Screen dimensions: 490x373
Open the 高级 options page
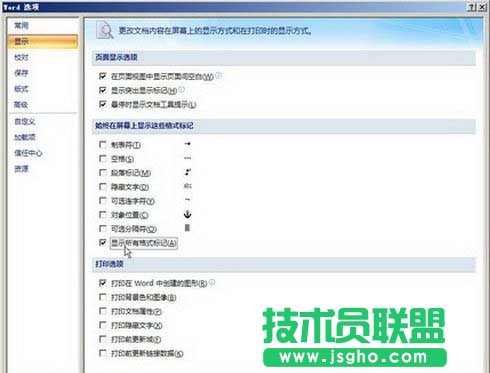(21, 105)
